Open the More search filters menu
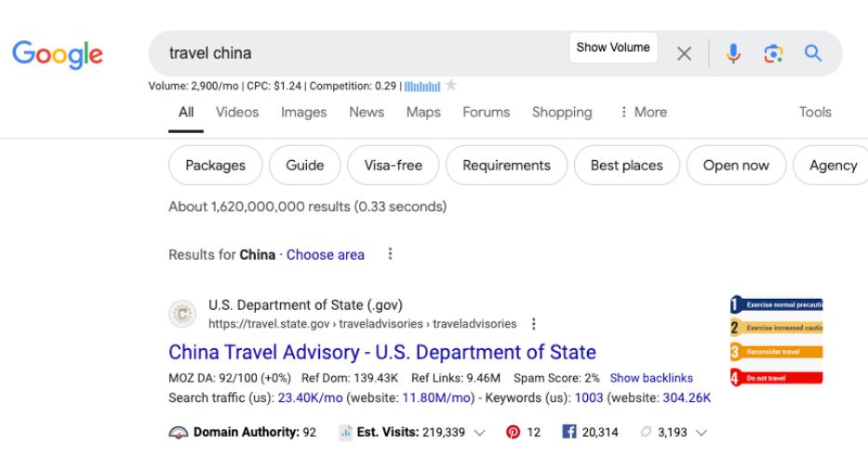This screenshot has width=868, height=458. coord(643,112)
